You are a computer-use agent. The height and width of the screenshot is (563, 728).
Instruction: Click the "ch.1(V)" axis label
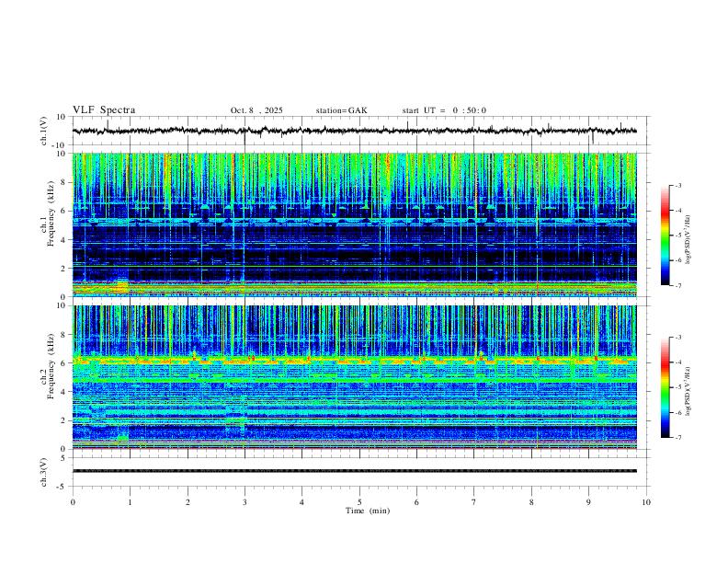click(44, 131)
